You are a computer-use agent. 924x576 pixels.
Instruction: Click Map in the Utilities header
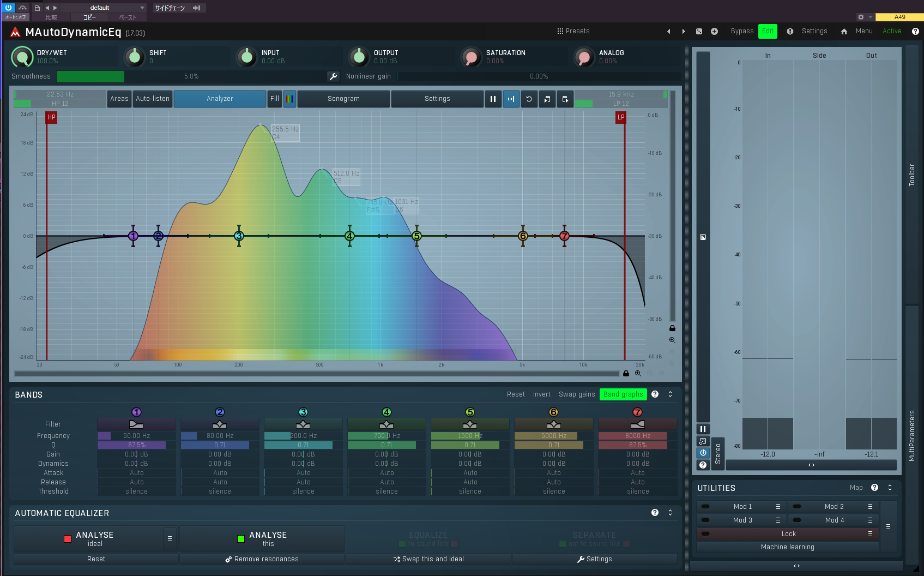coord(856,488)
